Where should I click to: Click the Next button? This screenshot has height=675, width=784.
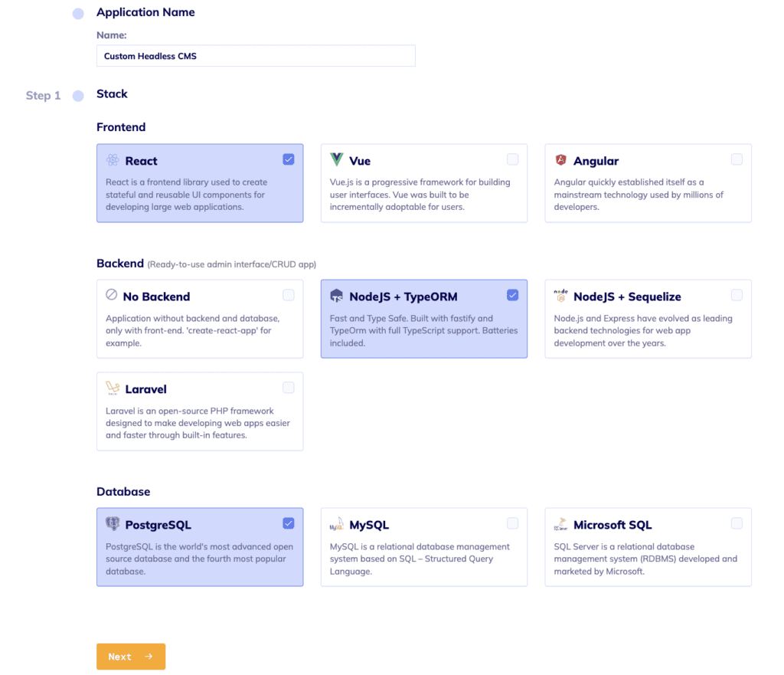[x=131, y=656]
